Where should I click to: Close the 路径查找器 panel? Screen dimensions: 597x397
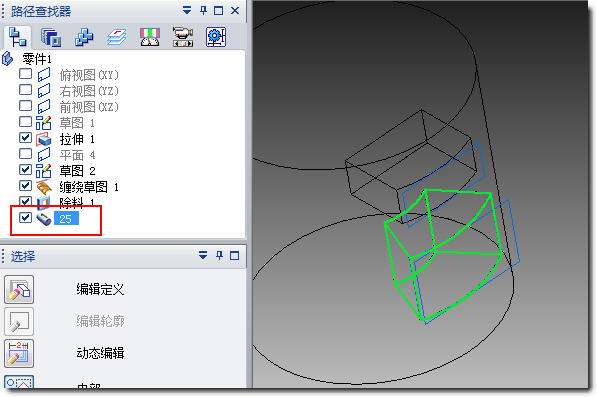235,11
